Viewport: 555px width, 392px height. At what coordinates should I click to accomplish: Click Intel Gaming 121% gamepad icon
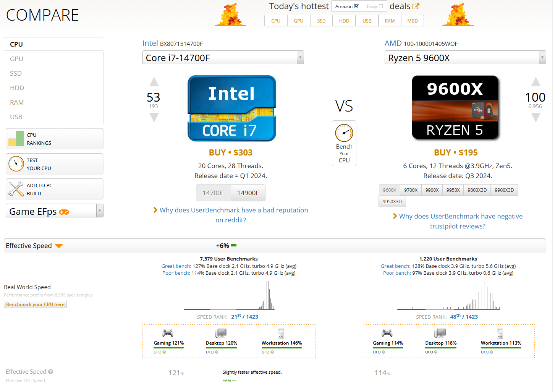(x=168, y=333)
